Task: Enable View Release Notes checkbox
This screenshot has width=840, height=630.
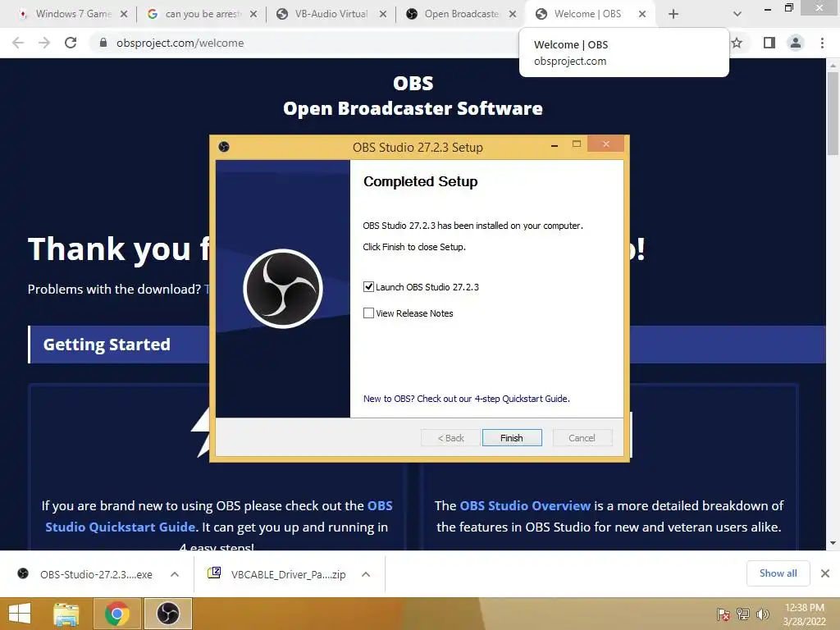Action: point(368,313)
